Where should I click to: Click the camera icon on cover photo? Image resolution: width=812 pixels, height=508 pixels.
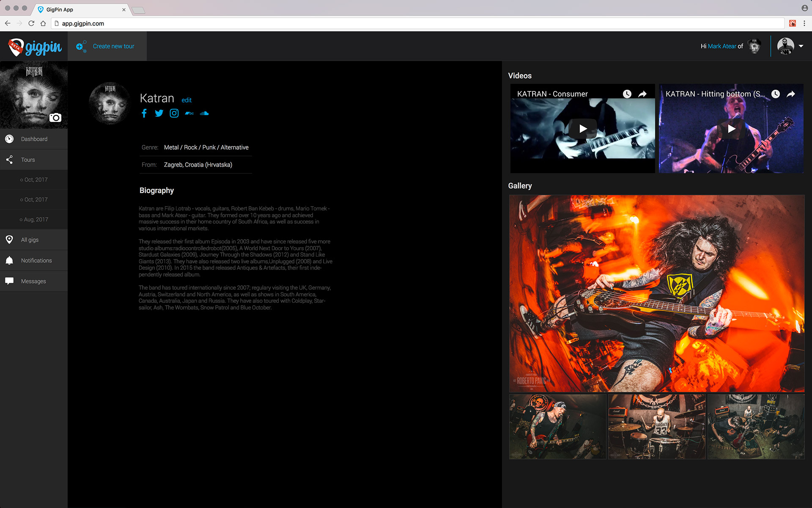click(55, 118)
